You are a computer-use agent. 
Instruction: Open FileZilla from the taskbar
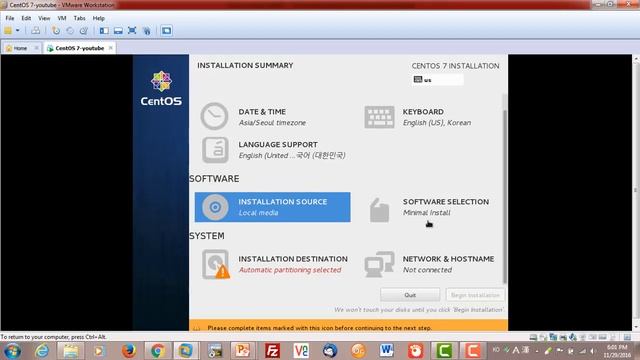point(272,351)
